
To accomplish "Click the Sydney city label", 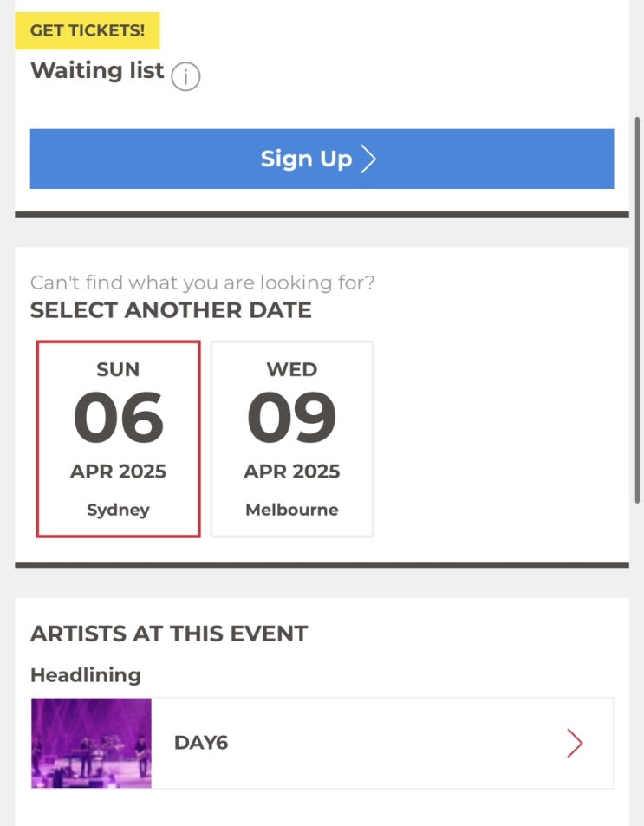I will pos(119,510).
